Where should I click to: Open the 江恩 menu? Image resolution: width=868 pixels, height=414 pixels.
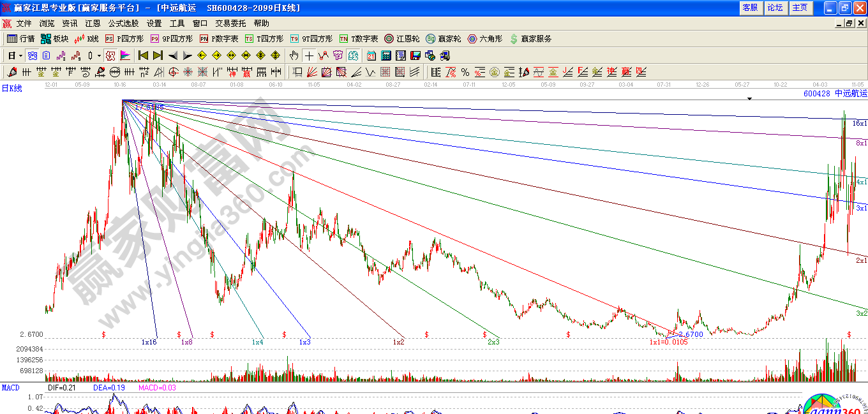click(x=93, y=23)
